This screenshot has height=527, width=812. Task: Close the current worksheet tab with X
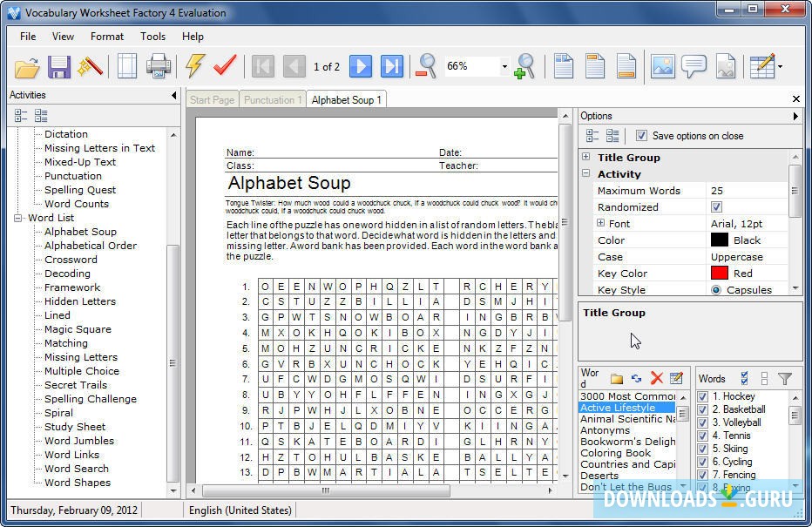coord(796,98)
